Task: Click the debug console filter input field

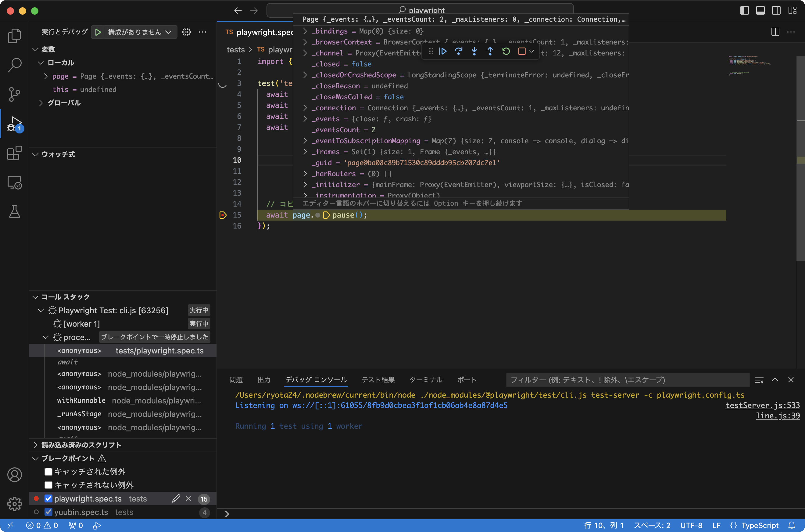Action: coord(628,380)
